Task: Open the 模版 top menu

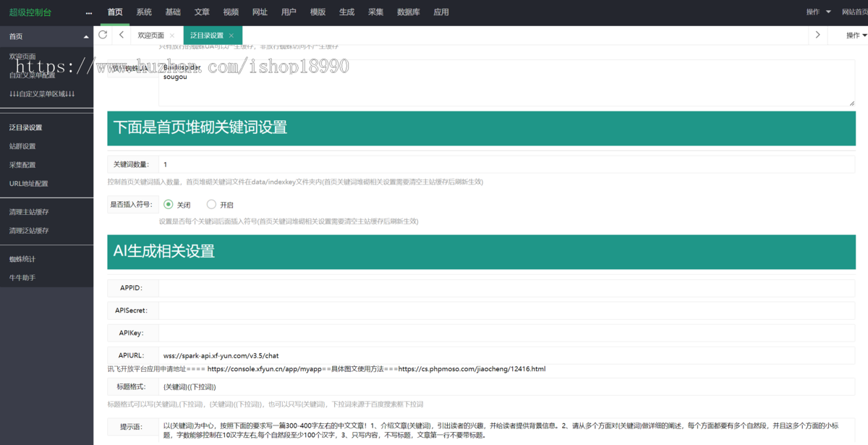Action: click(x=318, y=12)
